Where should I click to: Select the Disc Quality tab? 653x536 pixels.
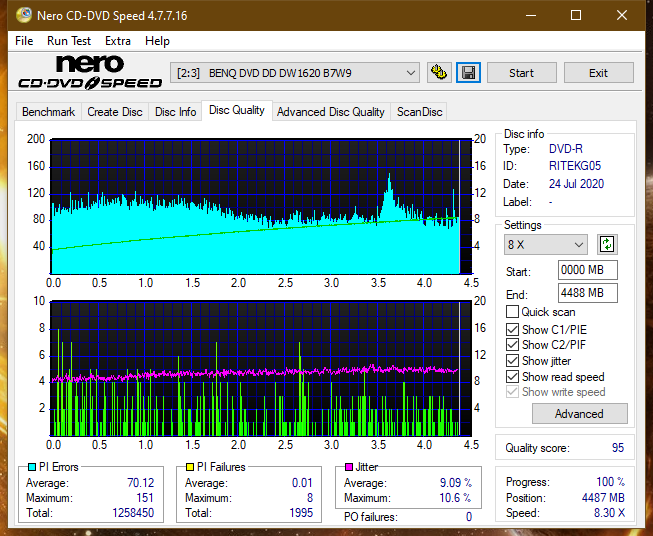point(237,110)
